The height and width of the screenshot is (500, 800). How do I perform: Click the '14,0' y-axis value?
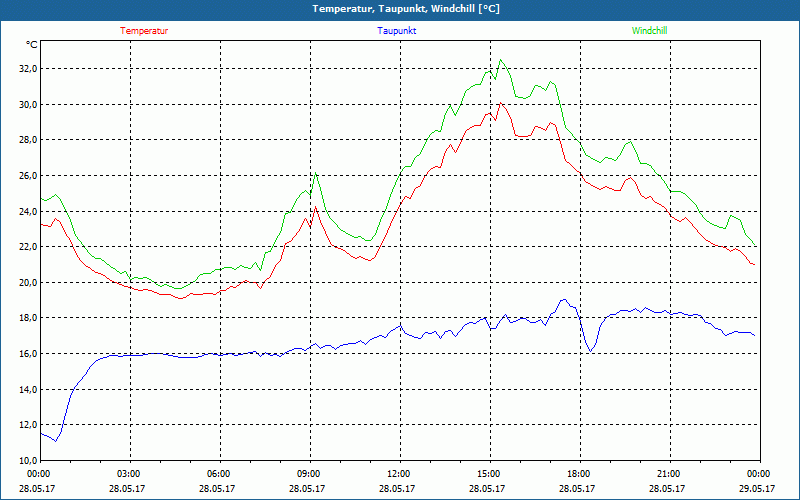(x=29, y=389)
